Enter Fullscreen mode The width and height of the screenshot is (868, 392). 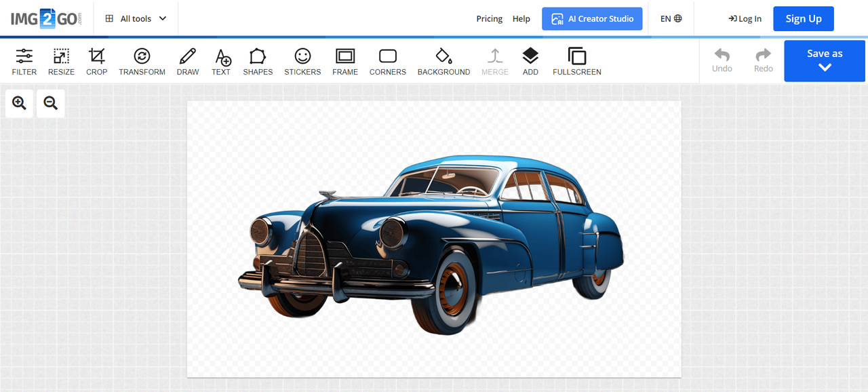(x=576, y=61)
